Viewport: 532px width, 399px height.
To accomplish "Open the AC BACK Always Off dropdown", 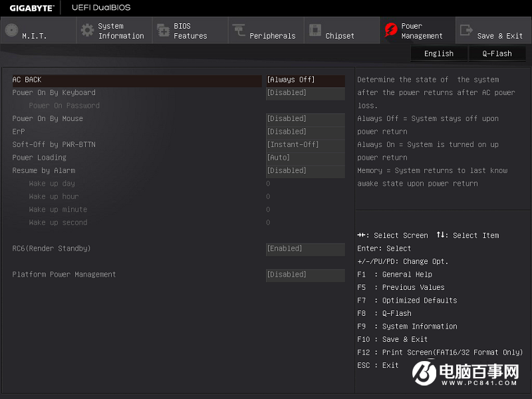I will point(305,80).
